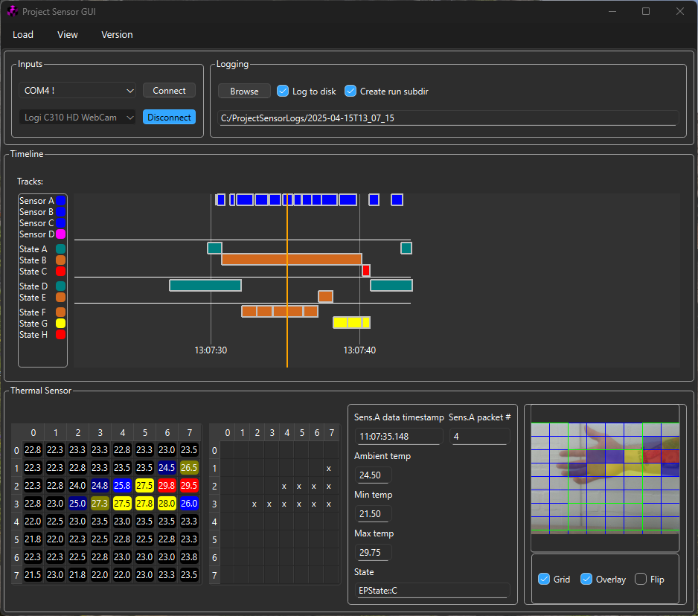
Task: Click the State D teal legend marker
Action: point(60,286)
